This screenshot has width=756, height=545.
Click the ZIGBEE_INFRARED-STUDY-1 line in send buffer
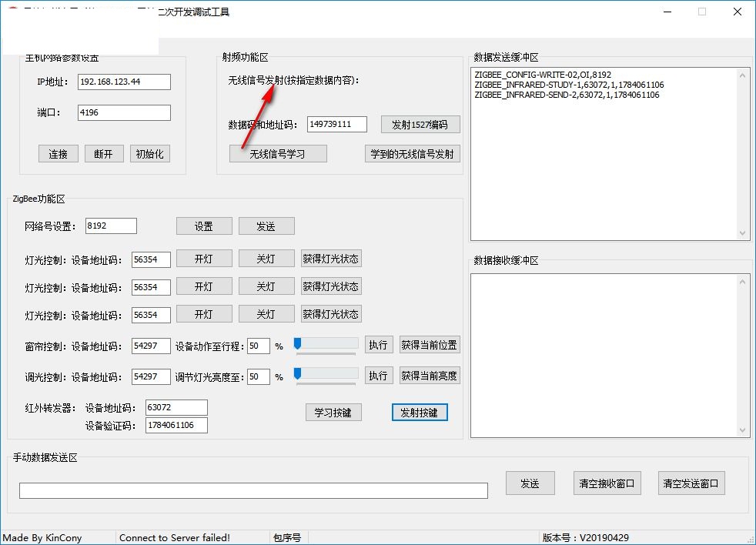569,85
